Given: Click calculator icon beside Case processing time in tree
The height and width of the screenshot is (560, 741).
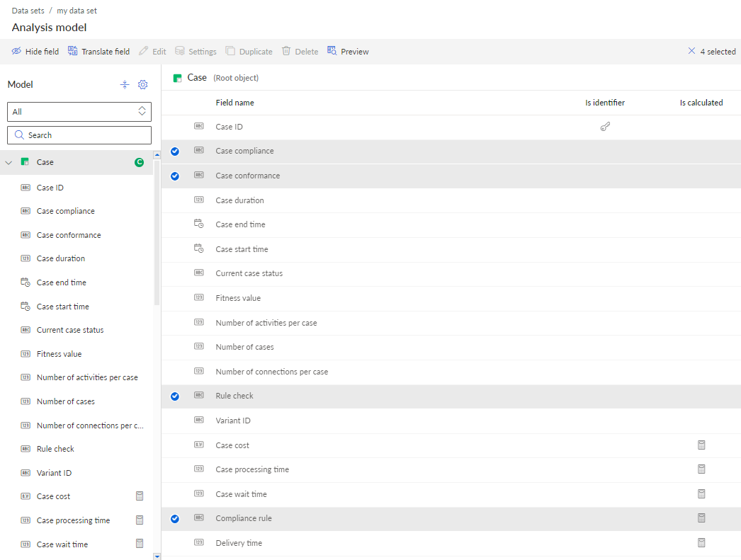Looking at the screenshot, I should (140, 520).
